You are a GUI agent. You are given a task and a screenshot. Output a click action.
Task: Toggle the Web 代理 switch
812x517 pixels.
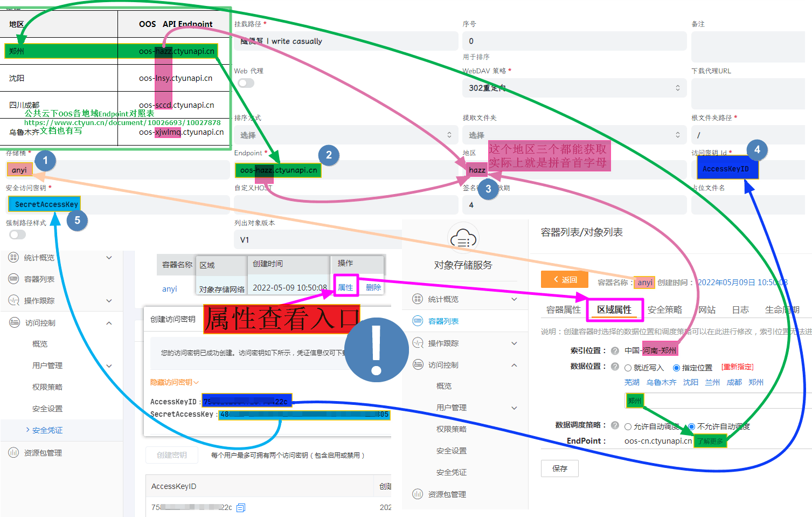click(x=246, y=83)
